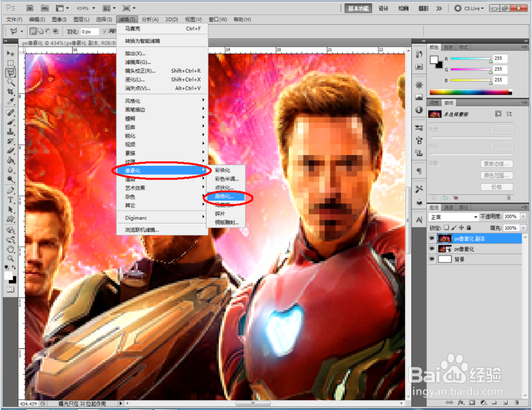
Task: Open the opacity 100% dropdown arrow
Action: tap(523, 216)
